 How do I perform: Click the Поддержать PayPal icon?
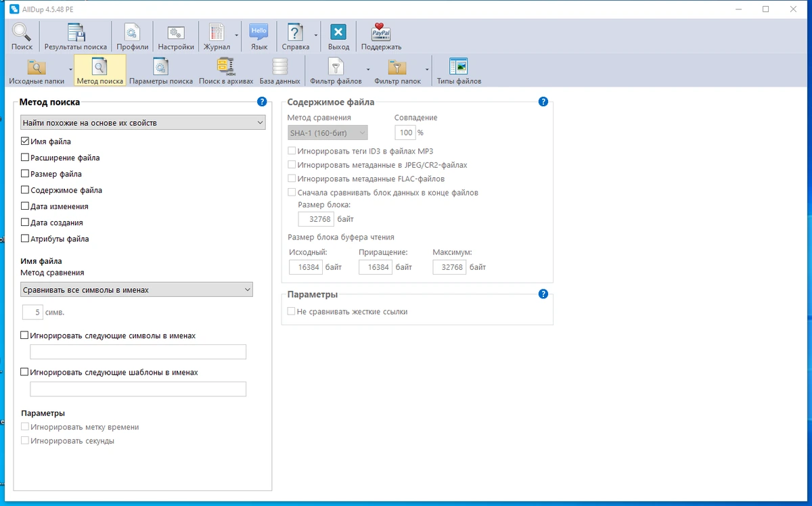coord(381,32)
